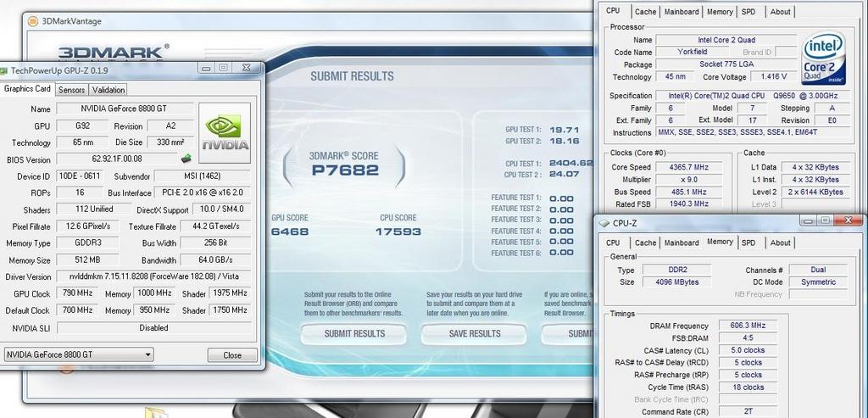Click the BIOS chip save icon

pyautogui.click(x=186, y=159)
